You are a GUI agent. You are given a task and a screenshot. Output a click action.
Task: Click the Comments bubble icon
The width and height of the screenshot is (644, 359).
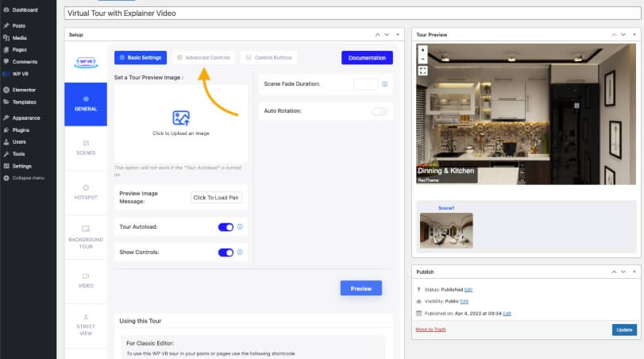6,62
